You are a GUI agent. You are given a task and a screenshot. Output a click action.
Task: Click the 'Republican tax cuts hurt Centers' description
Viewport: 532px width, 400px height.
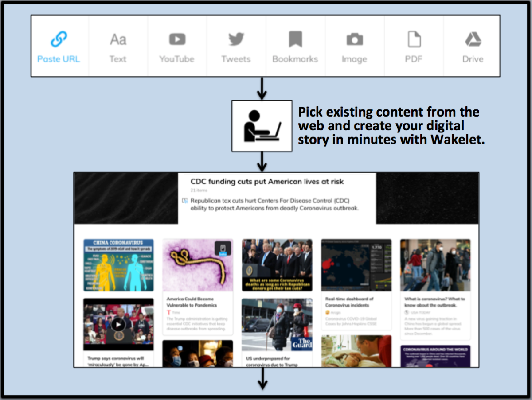274,204
